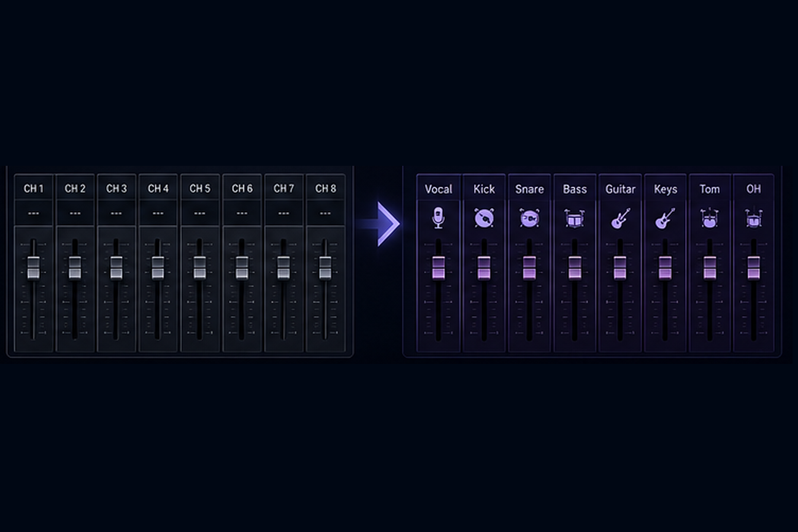Click the Guitar channel guitar icon
The width and height of the screenshot is (798, 532).
pyautogui.click(x=620, y=218)
